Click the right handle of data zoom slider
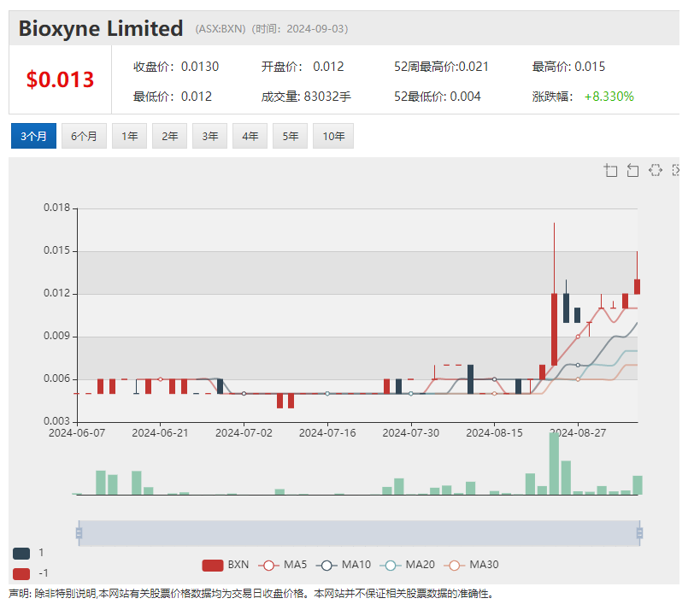The width and height of the screenshot is (694, 616). click(639, 533)
